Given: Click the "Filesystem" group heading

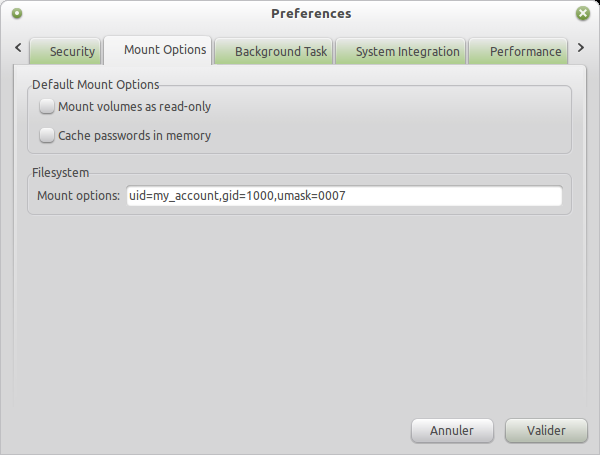Looking at the screenshot, I should tap(61, 173).
